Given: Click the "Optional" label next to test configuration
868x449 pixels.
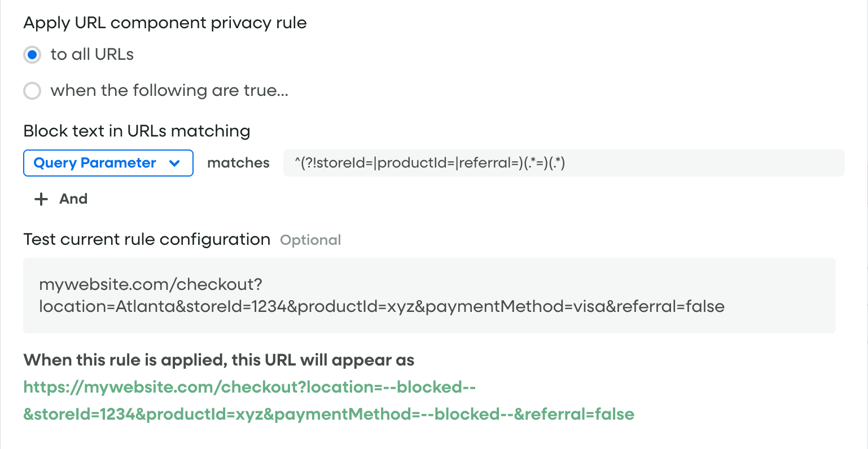Looking at the screenshot, I should [x=310, y=240].
